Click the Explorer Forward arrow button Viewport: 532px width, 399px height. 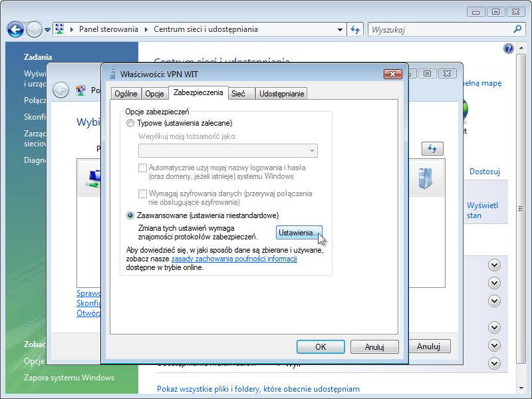(x=33, y=29)
